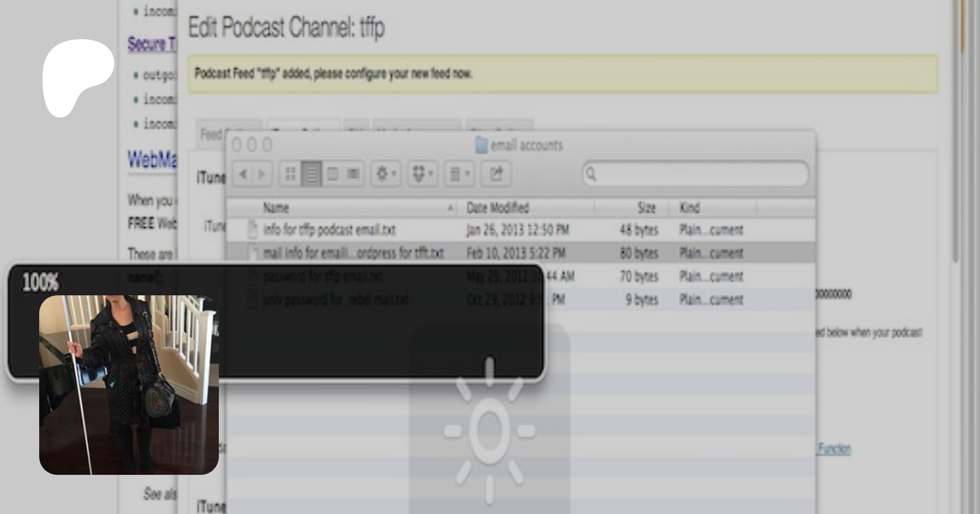Open the gear Action dropdown menu
The width and height of the screenshot is (980, 514).
pyautogui.click(x=386, y=174)
